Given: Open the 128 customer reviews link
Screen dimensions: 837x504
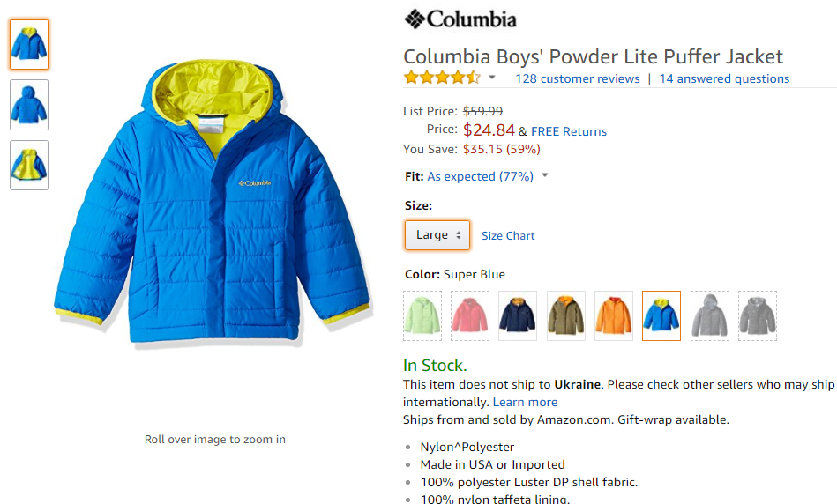Looking at the screenshot, I should click(577, 79).
